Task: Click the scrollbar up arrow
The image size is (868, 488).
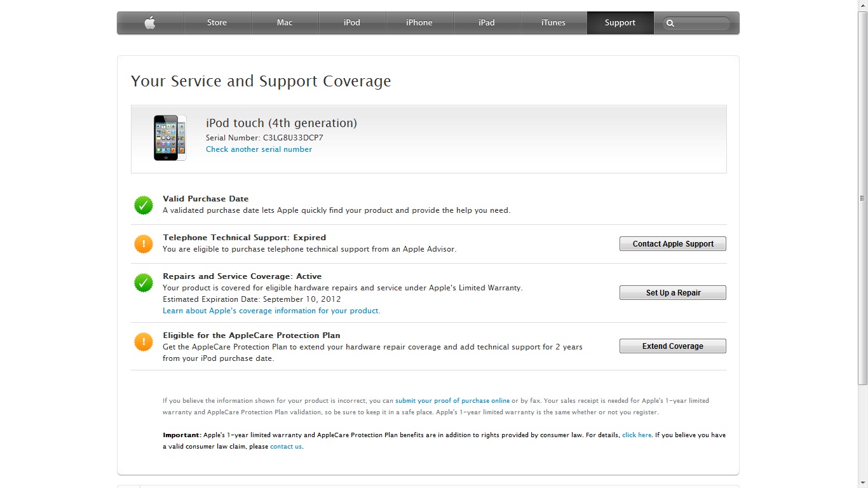Action: pos(862,5)
